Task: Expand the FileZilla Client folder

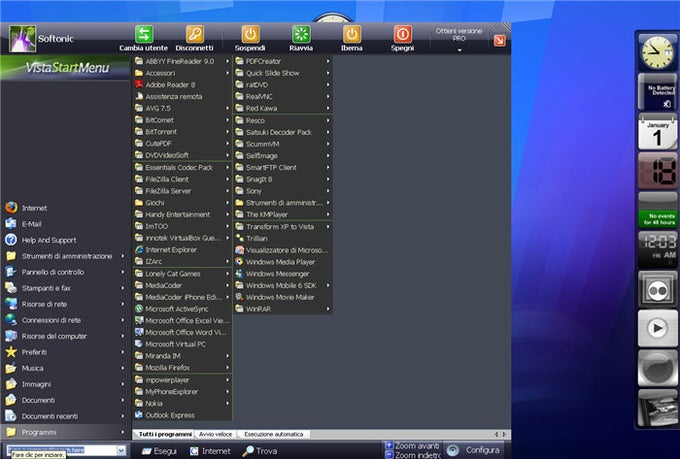Action: [182, 179]
